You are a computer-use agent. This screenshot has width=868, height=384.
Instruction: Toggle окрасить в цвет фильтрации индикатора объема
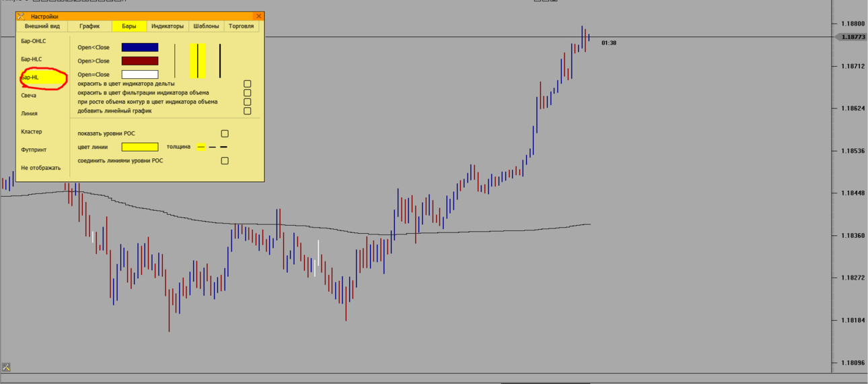click(x=247, y=93)
